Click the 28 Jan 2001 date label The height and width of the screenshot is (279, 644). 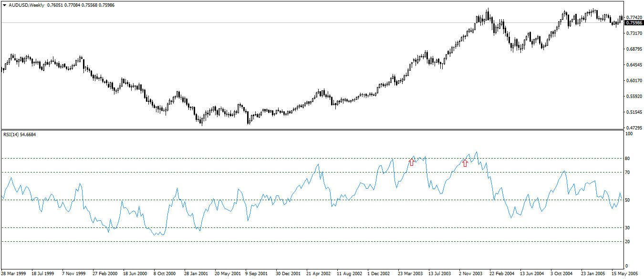[196, 274]
